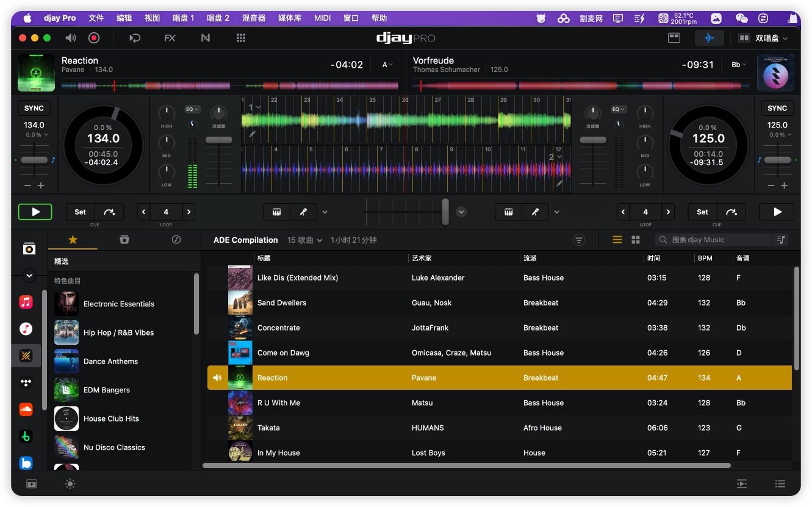Screen dimensions: 812x507
Task: Expand crossfader options round chevron
Action: coord(462,212)
